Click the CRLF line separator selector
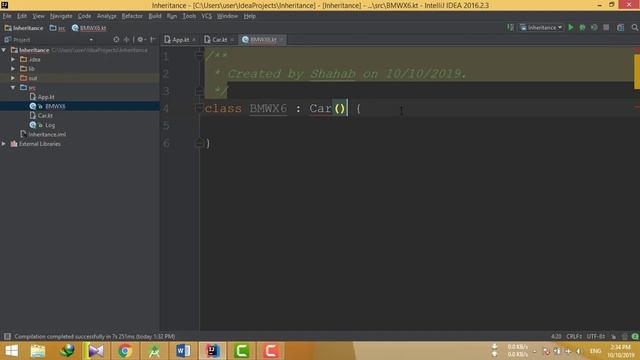Screen dimensions: 640x360 [574, 336]
